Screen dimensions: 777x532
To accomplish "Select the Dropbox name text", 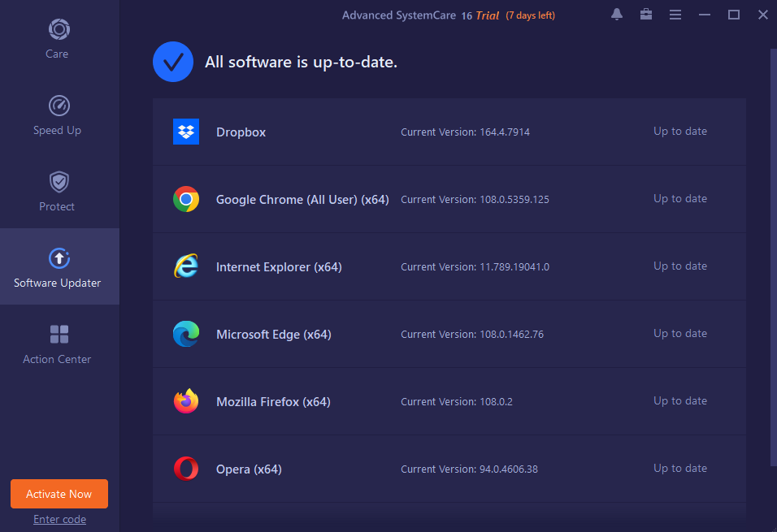I will 241,132.
